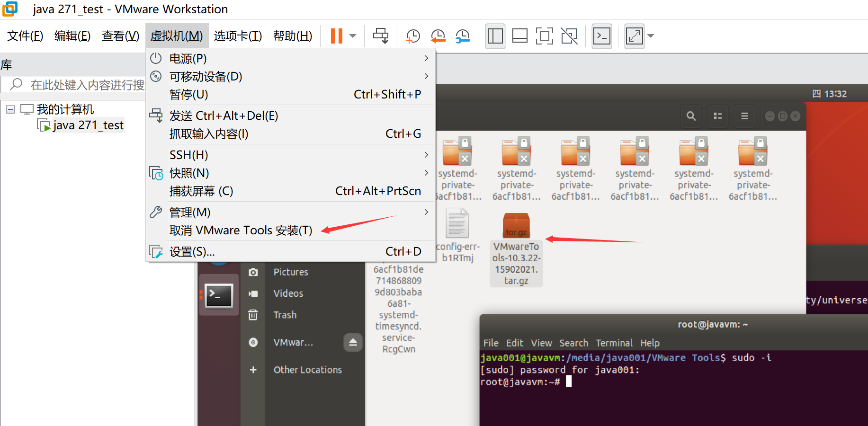
Task: Open Other Locations in Files sidebar
Action: 307,370
